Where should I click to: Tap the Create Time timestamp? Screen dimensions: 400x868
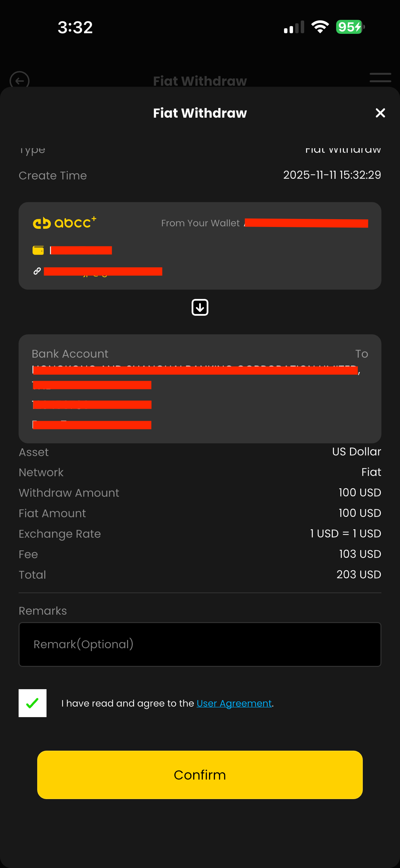(x=332, y=175)
